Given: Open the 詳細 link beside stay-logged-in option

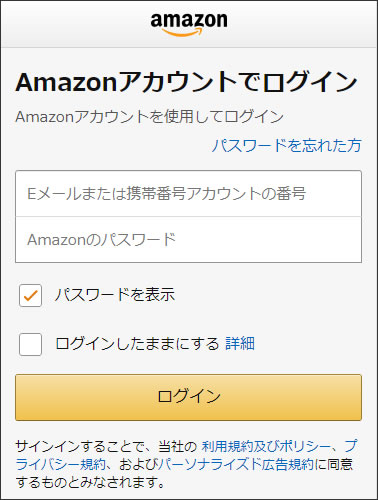Looking at the screenshot, I should tap(240, 344).
